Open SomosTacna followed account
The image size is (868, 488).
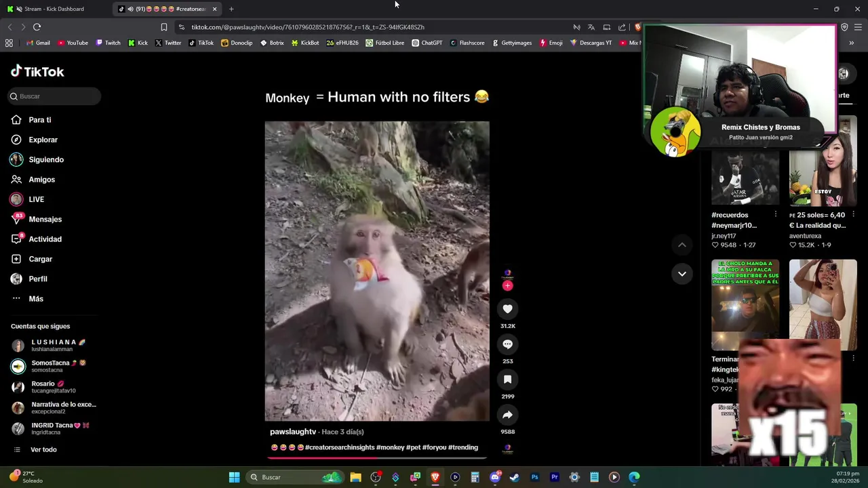54,366
